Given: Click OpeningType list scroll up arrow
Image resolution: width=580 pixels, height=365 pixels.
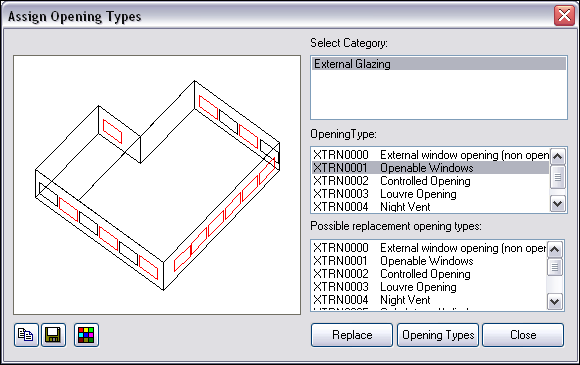Looking at the screenshot, I should tap(557, 156).
